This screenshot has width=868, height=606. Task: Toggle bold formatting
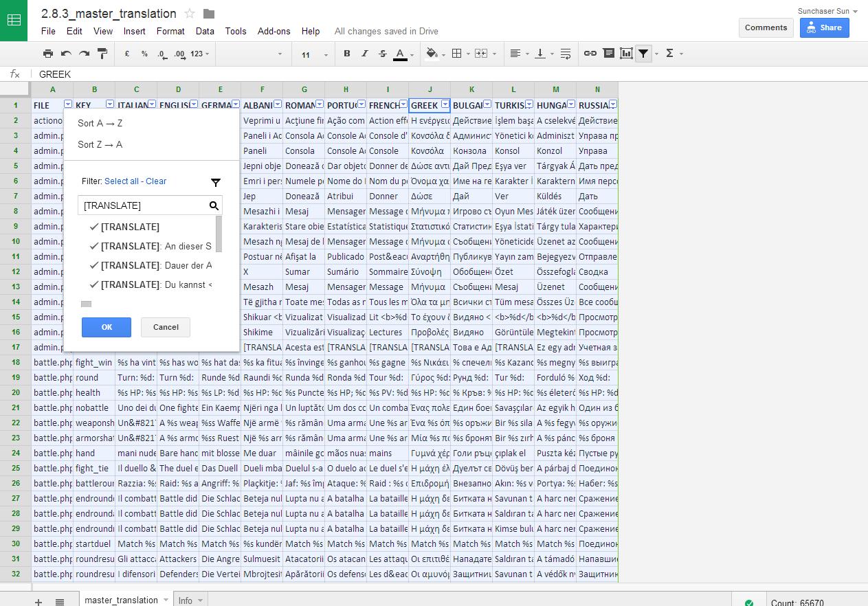coord(347,54)
